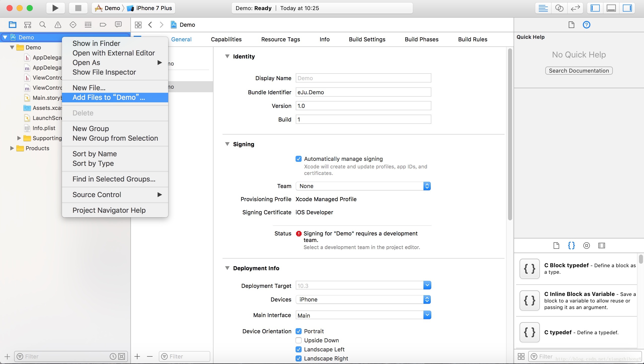Show the code snippet library
The width and height of the screenshot is (644, 364).
(x=571, y=246)
